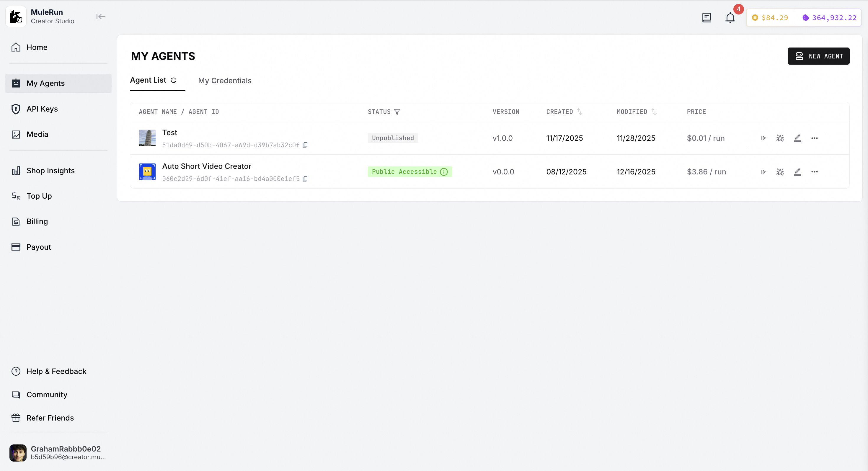Click the $84.29 balance
868x471 pixels.
coord(770,17)
